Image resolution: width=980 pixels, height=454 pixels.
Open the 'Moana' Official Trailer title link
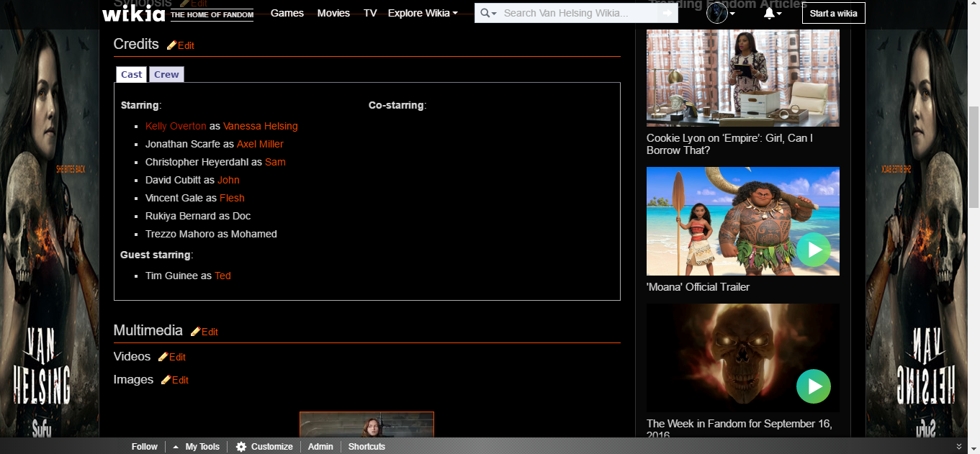coord(698,287)
